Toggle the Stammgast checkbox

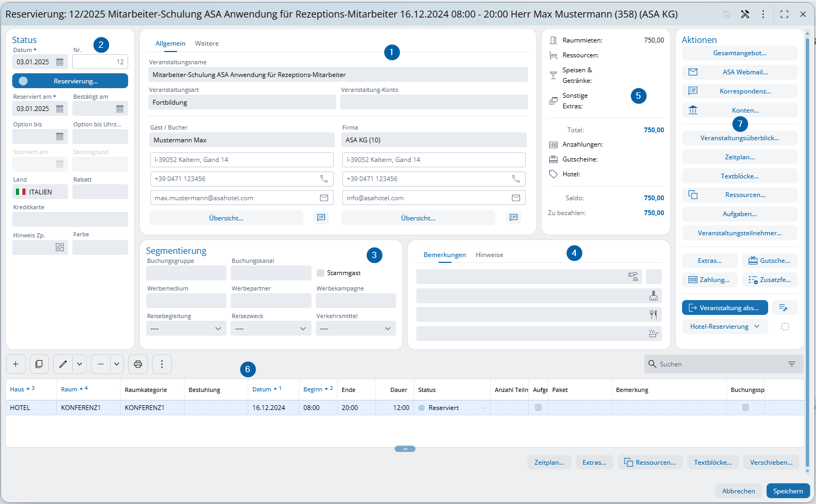321,273
